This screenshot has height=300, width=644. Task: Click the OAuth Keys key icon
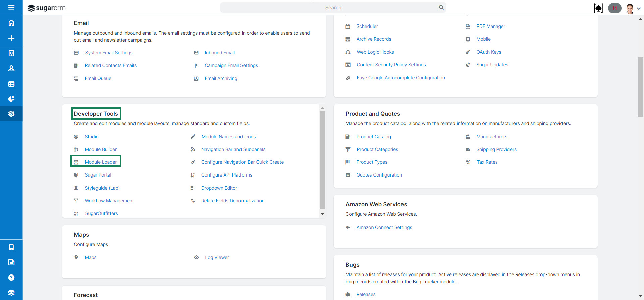click(x=468, y=52)
